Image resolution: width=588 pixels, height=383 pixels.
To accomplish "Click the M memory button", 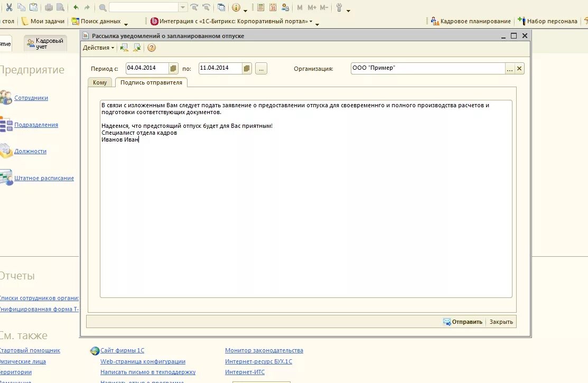I will pyautogui.click(x=300, y=7).
